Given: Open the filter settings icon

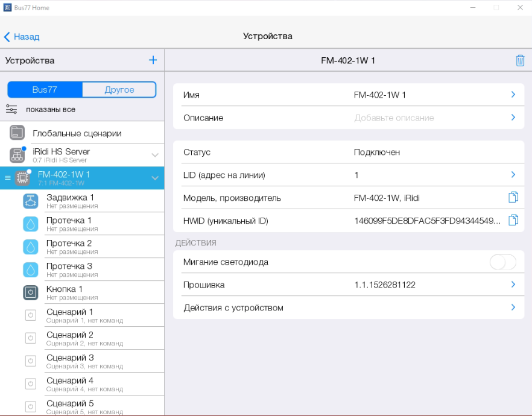Looking at the screenshot, I should [x=11, y=109].
